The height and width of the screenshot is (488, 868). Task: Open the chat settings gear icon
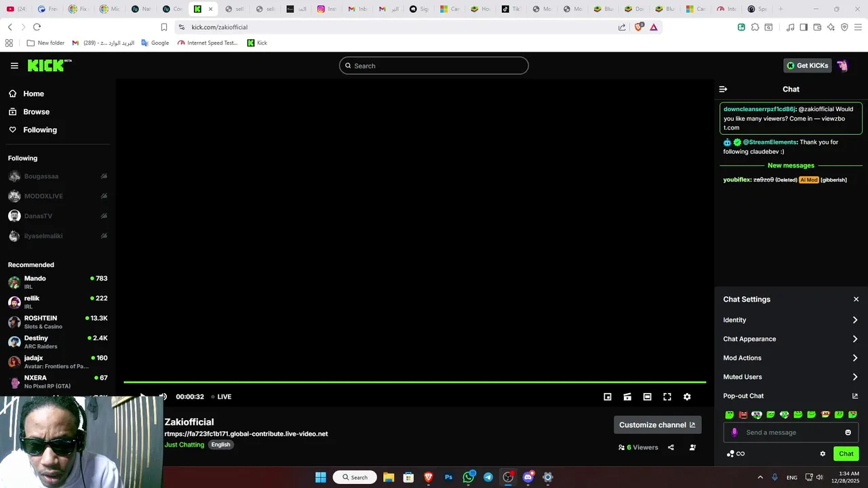pyautogui.click(x=823, y=454)
